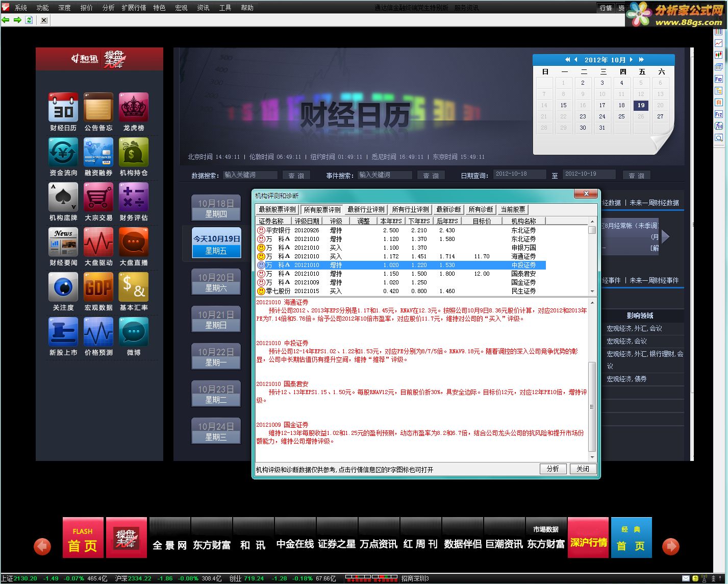
Task: Select the 10月20日 星期六 date button
Action: point(216,282)
